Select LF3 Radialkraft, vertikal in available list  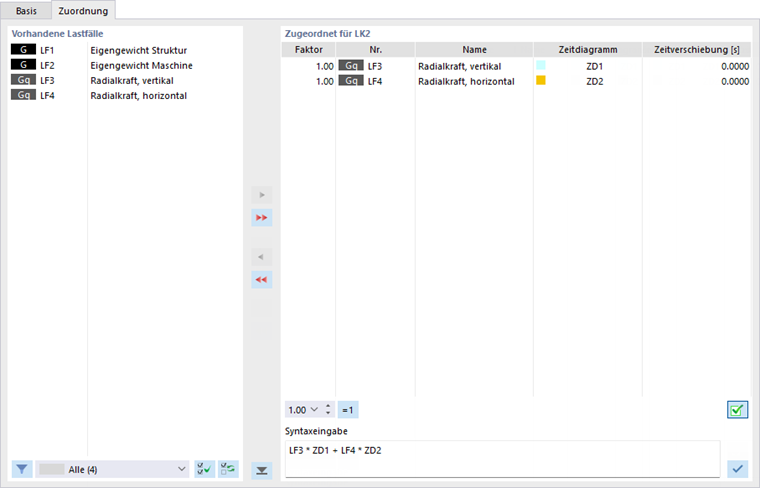tap(125, 80)
